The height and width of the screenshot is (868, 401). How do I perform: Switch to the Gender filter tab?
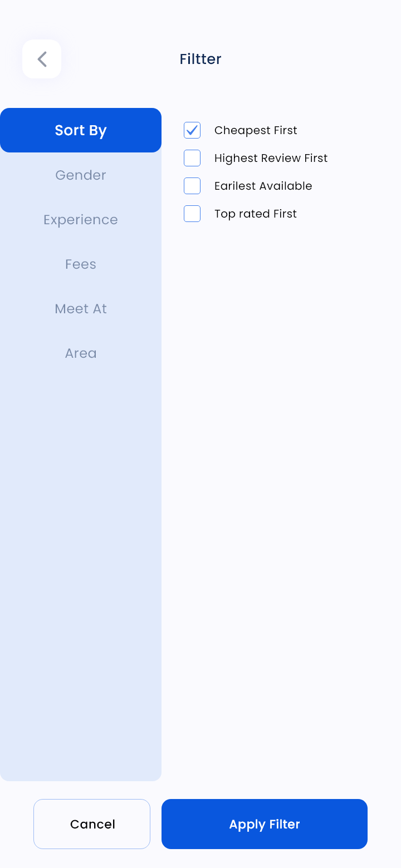coord(81,175)
